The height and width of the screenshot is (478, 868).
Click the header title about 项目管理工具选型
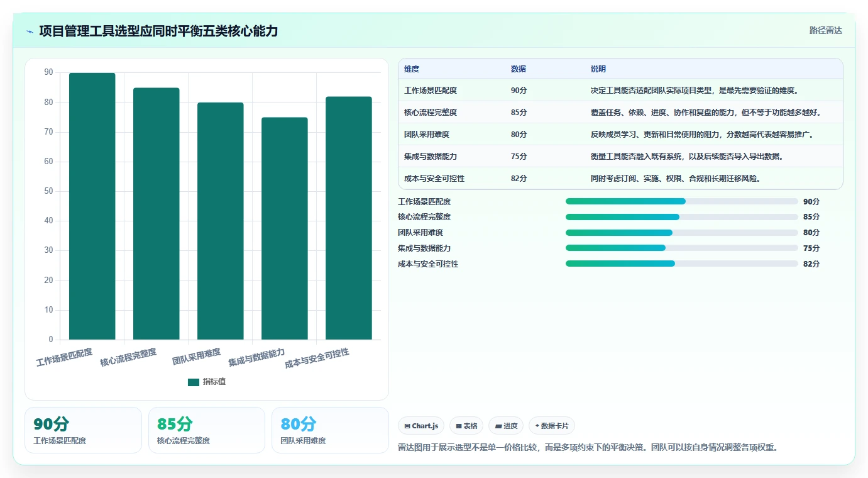click(158, 31)
